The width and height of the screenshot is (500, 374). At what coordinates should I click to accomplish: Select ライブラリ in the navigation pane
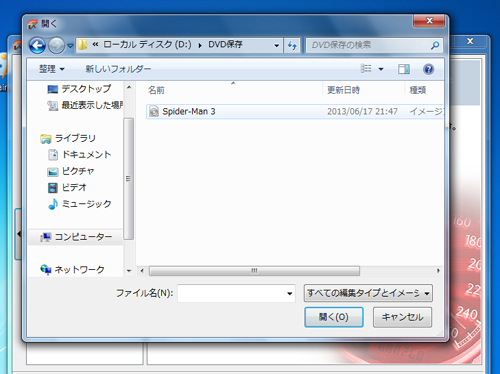point(75,138)
